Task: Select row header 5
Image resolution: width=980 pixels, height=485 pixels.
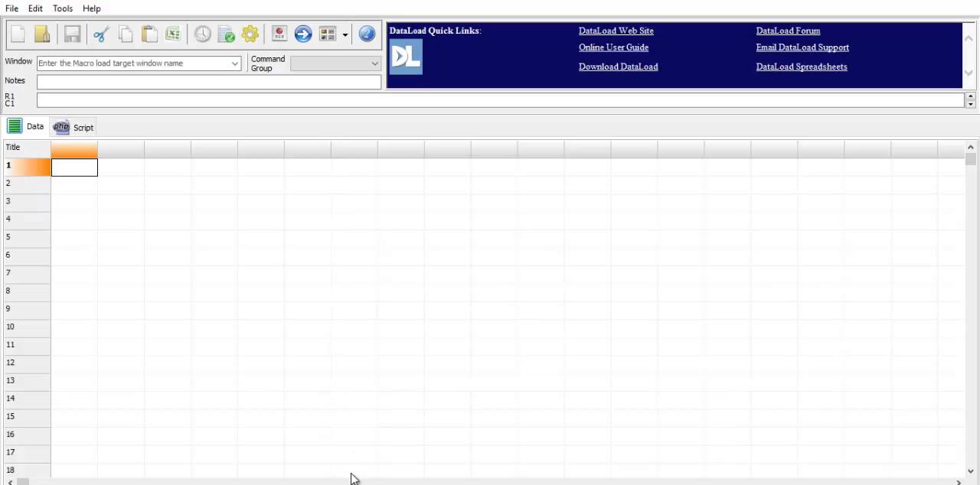Action: click(x=28, y=237)
